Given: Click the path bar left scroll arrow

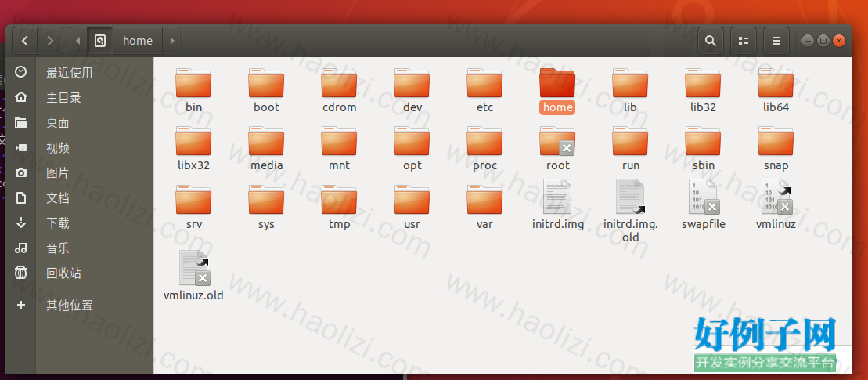Looking at the screenshot, I should 78,41.
